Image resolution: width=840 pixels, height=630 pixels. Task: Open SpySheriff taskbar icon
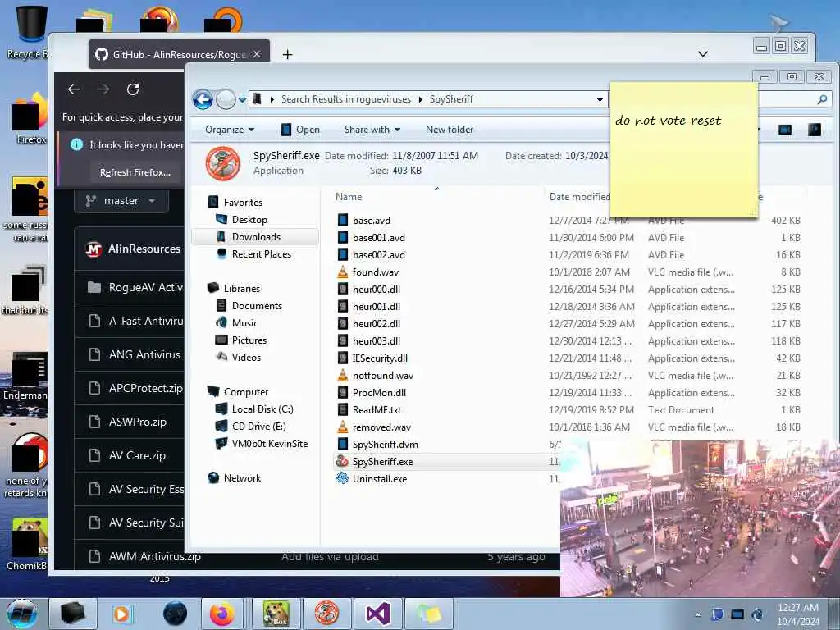pyautogui.click(x=326, y=614)
